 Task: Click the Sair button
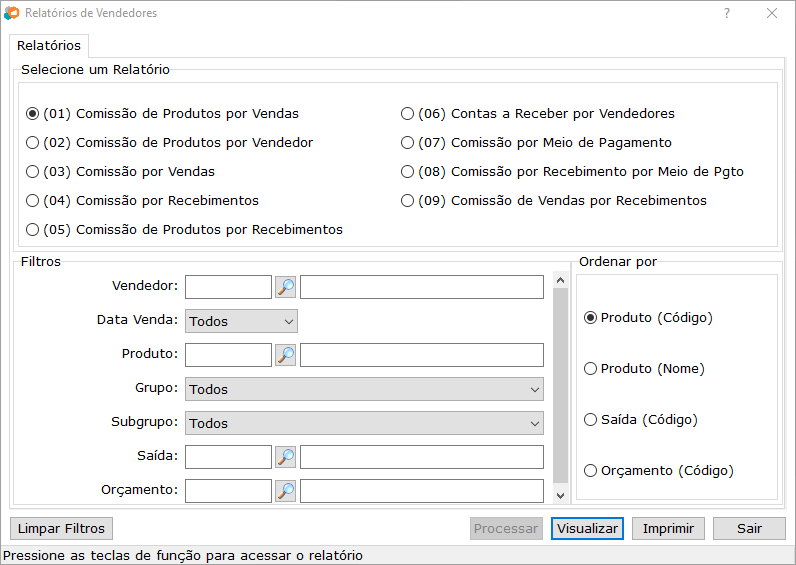click(749, 528)
